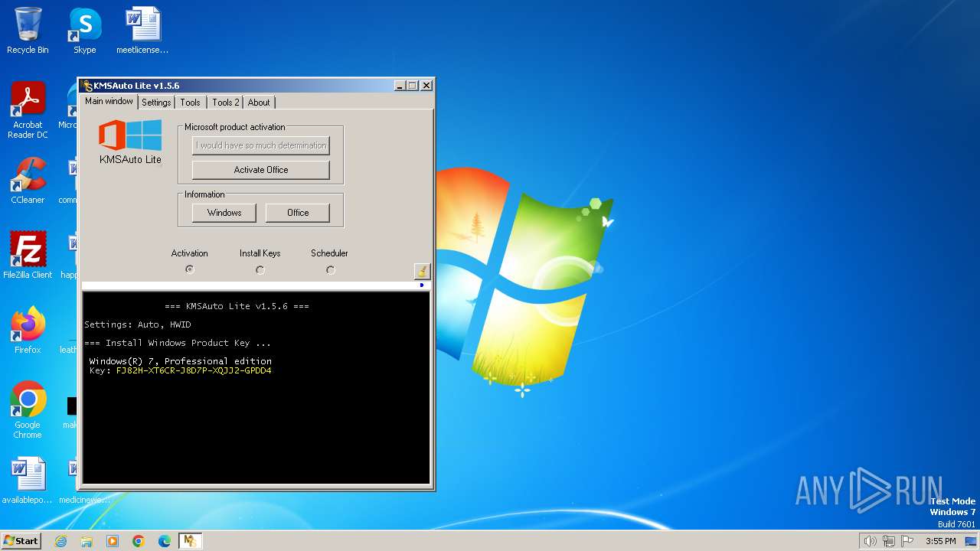Viewport: 980px width, 551px height.
Task: Click the '=== KMSAuto Lite v1.5.6 ===' log header
Action: [x=237, y=306]
